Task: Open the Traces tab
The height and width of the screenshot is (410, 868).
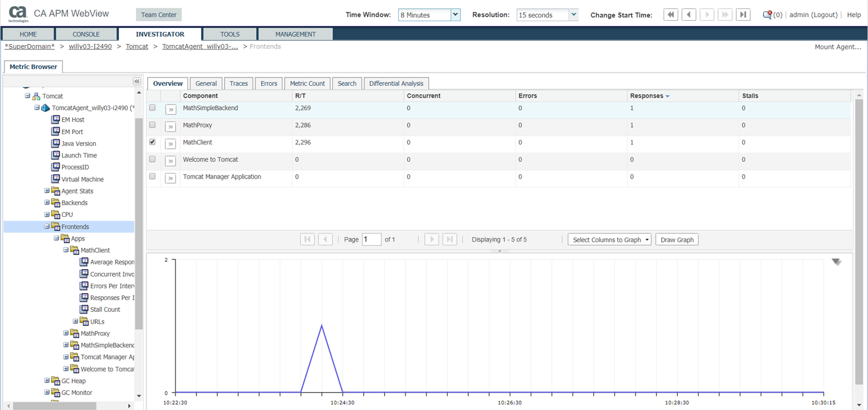Action: pos(239,83)
